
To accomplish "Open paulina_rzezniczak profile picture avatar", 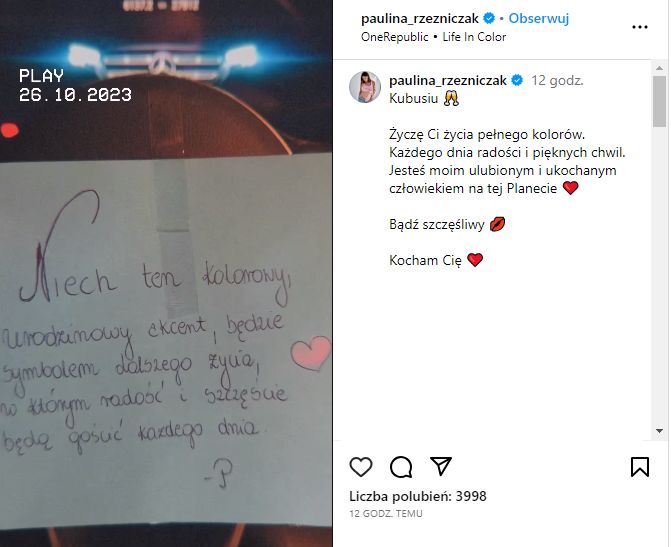I will (x=365, y=87).
